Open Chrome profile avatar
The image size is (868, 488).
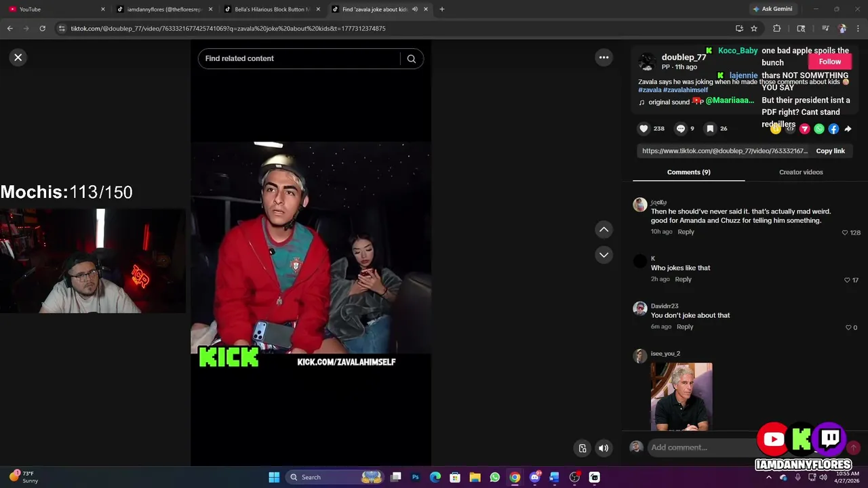click(x=842, y=28)
